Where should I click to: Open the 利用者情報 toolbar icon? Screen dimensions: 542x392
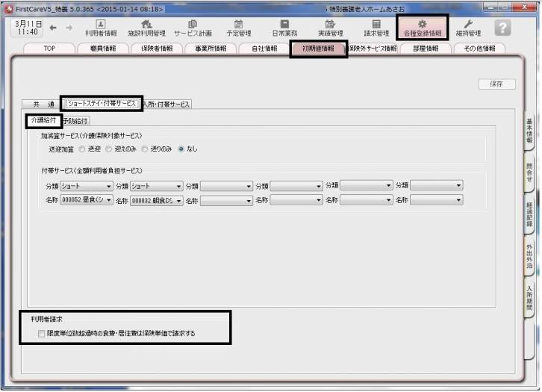102,28
